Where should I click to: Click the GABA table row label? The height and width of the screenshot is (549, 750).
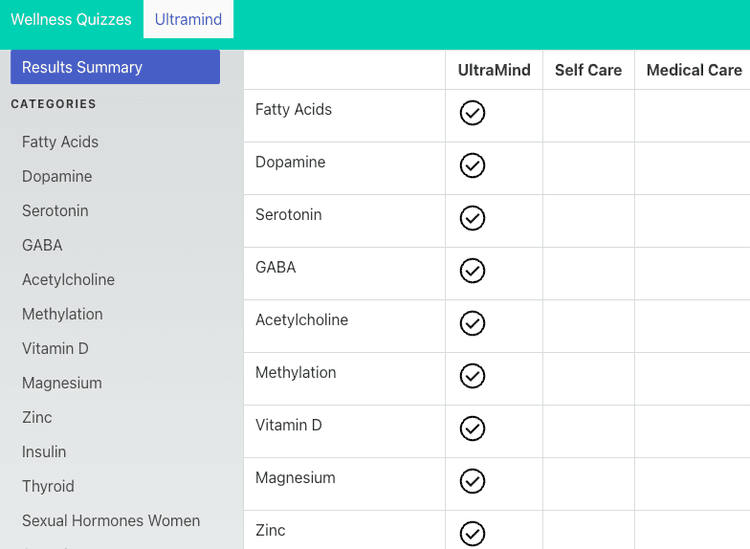(x=276, y=267)
